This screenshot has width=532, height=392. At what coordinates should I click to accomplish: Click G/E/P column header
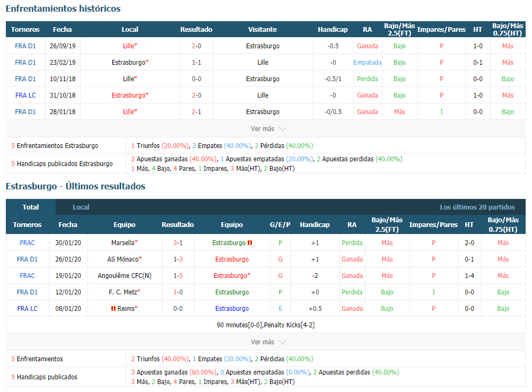pyautogui.click(x=280, y=225)
